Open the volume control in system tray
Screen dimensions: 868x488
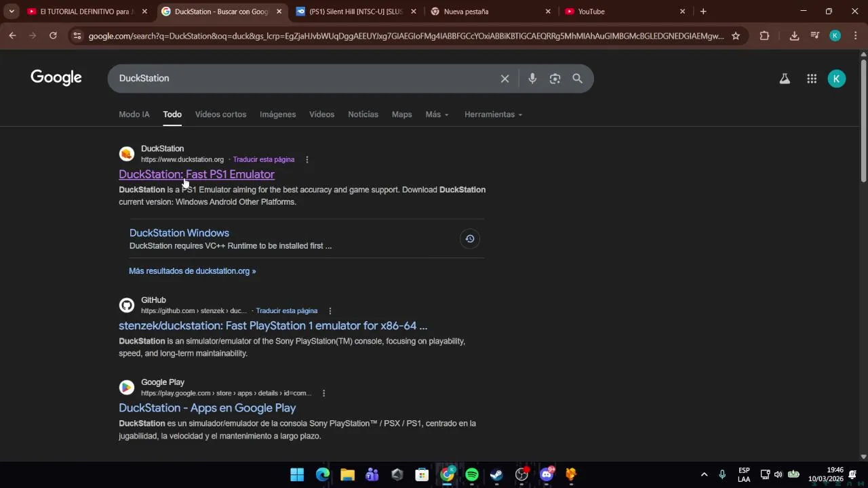[x=778, y=474]
